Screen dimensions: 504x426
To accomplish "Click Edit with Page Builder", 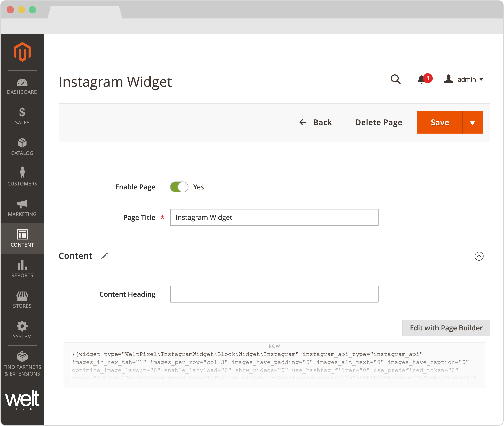I will [x=446, y=328].
